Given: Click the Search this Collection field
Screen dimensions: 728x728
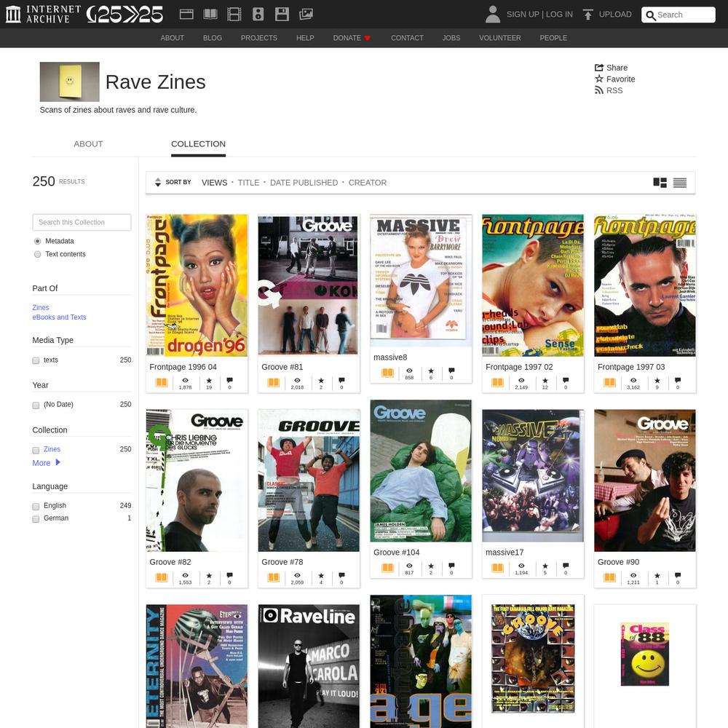Looking at the screenshot, I should tap(82, 222).
